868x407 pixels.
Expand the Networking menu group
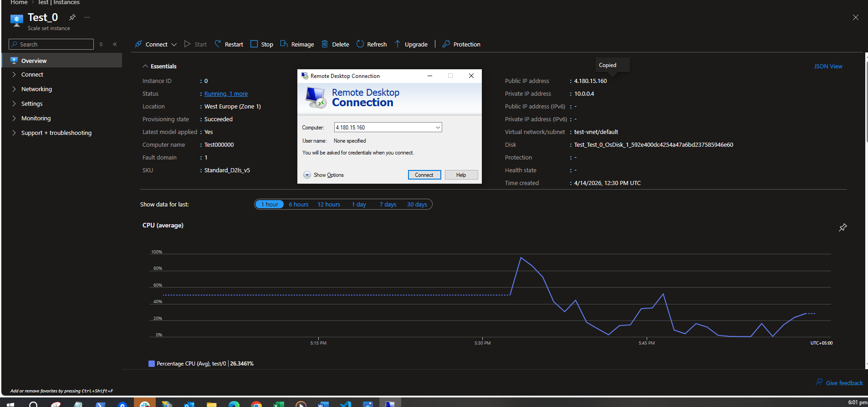point(14,89)
